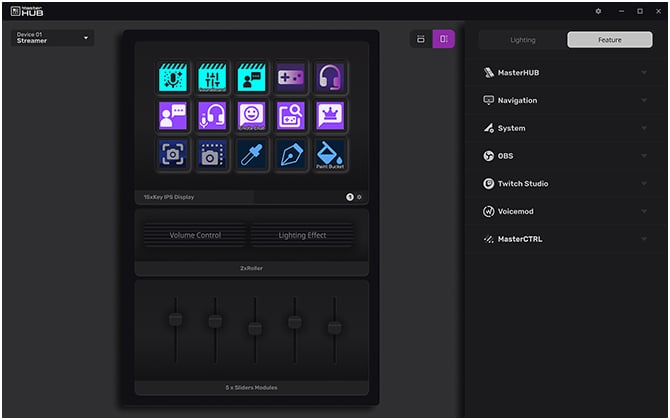Select the eyedropper tool key
The height and width of the screenshot is (420, 670).
tap(251, 154)
